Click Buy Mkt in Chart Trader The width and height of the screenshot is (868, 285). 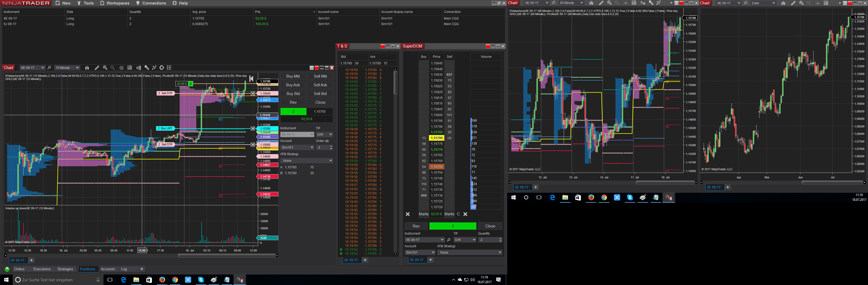pos(293,76)
